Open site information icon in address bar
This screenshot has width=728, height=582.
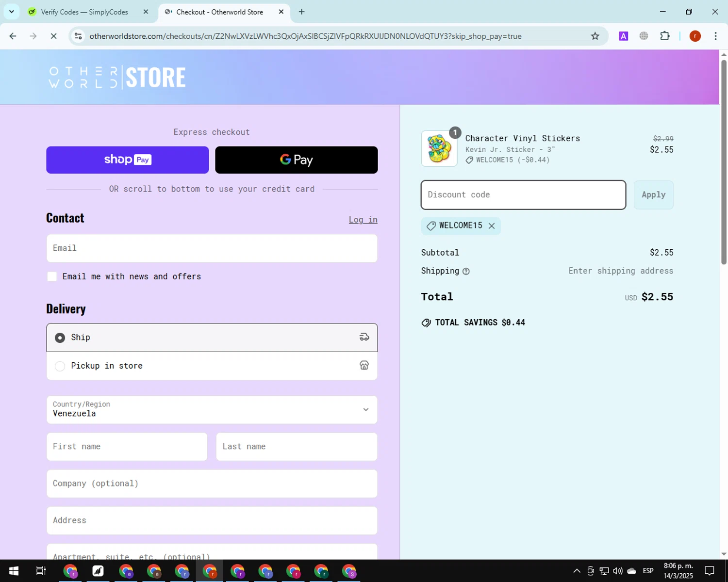tap(78, 36)
